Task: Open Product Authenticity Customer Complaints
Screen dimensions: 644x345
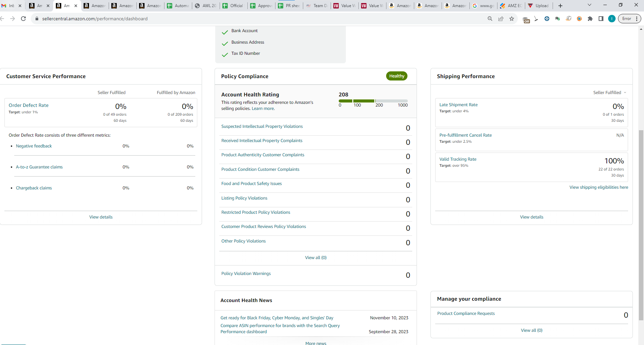Action: [x=263, y=155]
